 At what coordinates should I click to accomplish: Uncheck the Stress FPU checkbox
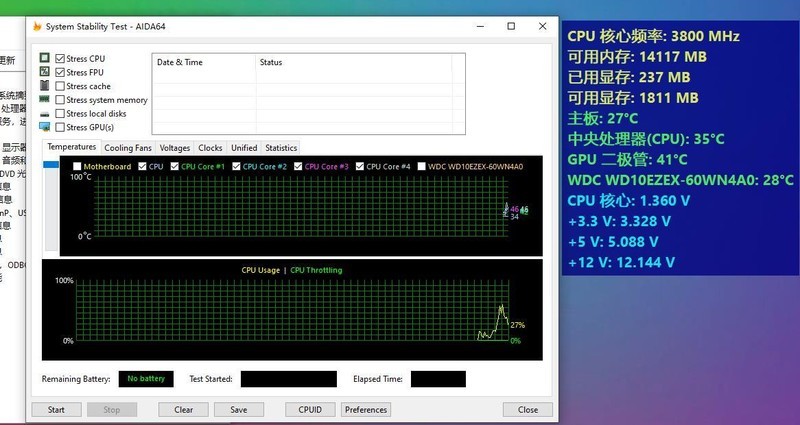tap(60, 72)
